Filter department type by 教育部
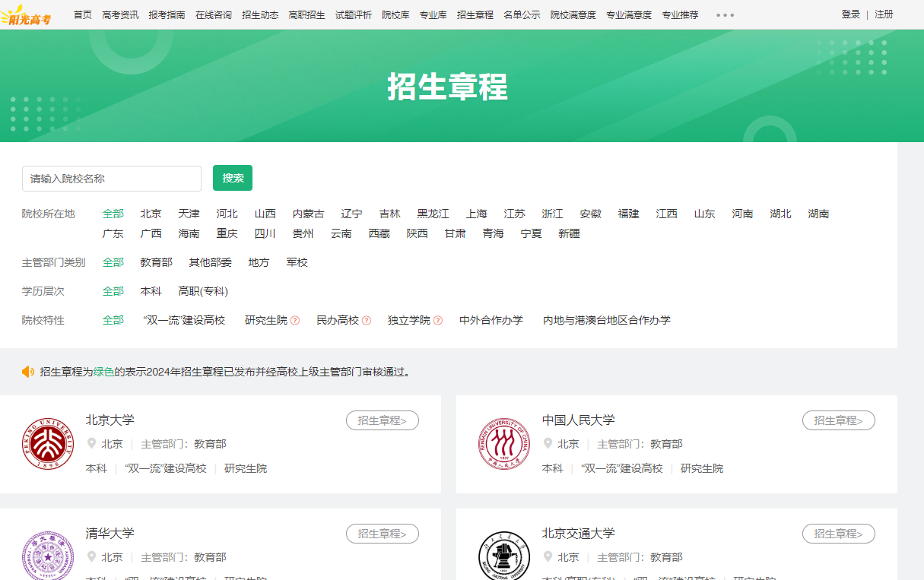This screenshot has height=580, width=924. tap(157, 263)
